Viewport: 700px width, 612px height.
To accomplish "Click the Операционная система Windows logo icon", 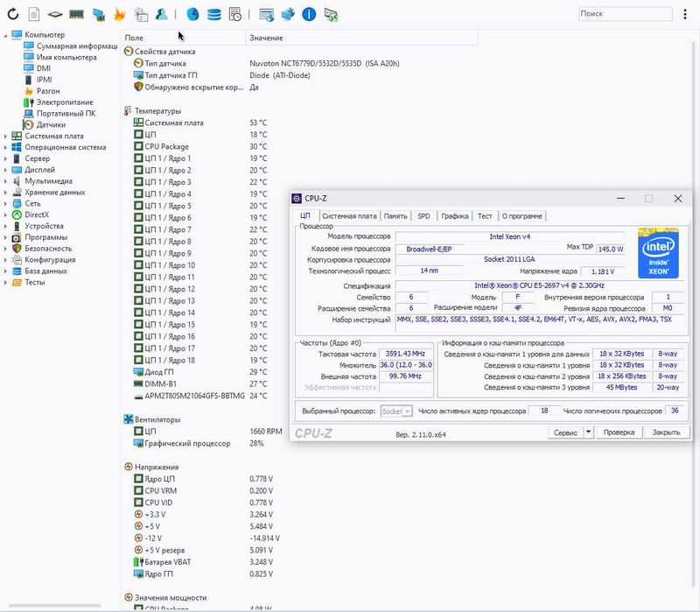I will pos(17,147).
